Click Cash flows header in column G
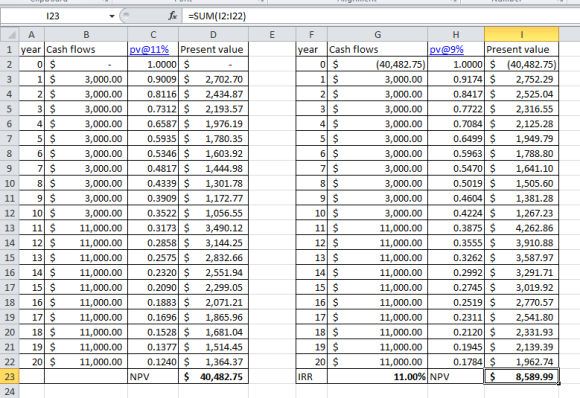The height and width of the screenshot is (398, 580). [x=377, y=50]
